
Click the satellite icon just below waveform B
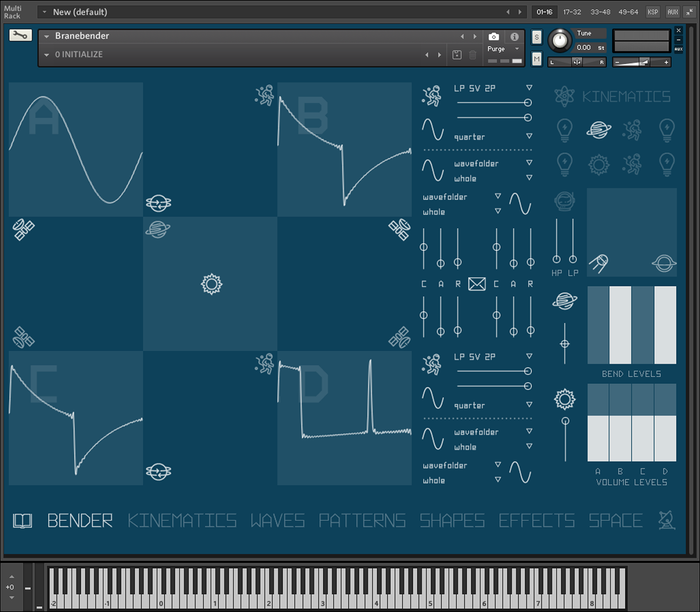pyautogui.click(x=399, y=229)
